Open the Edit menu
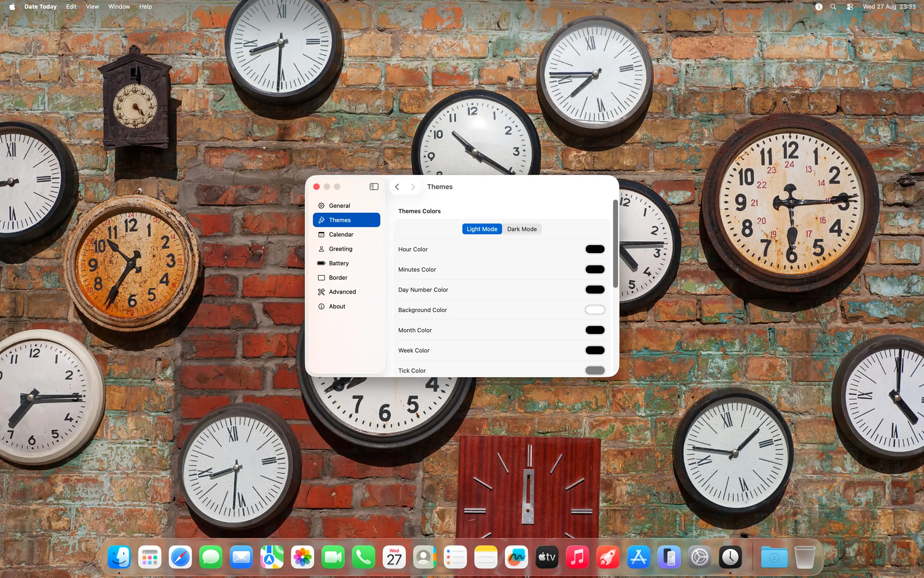This screenshot has height=578, width=924. point(71,7)
